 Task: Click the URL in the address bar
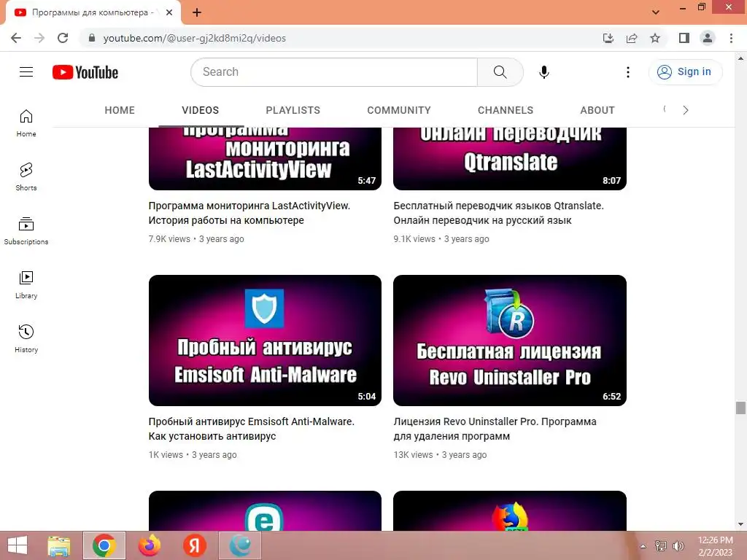(194, 38)
